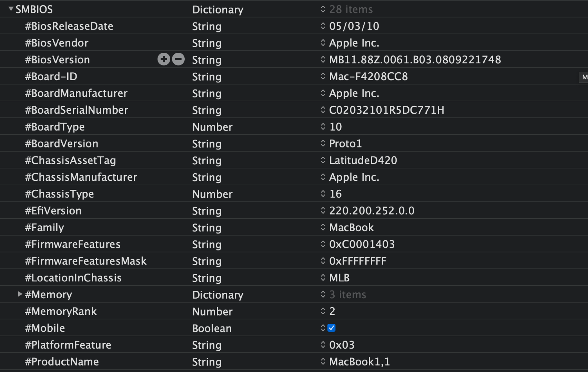Click the MacBook1,1 product name value
The image size is (588, 372).
click(359, 362)
